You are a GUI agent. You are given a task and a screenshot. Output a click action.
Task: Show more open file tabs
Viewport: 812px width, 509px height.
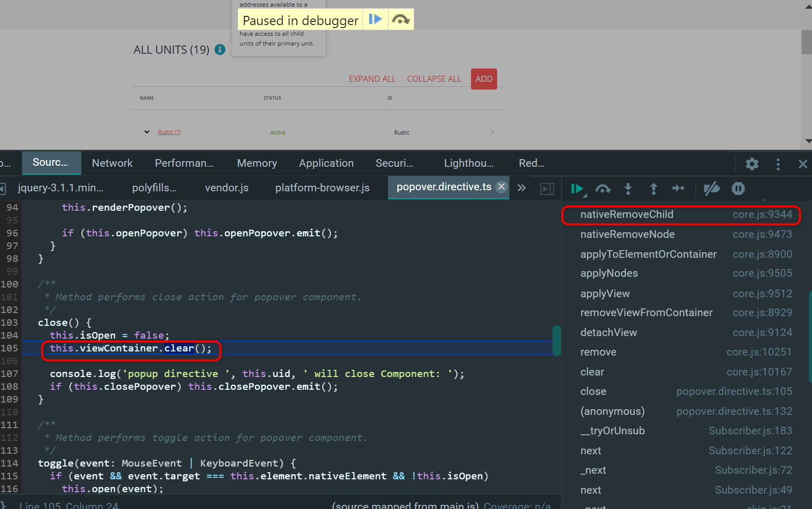(522, 188)
